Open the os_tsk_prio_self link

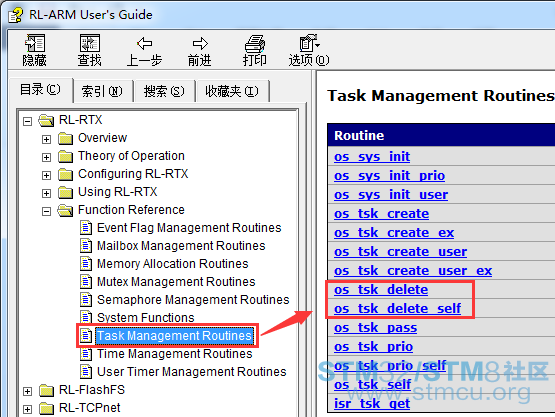(x=390, y=366)
